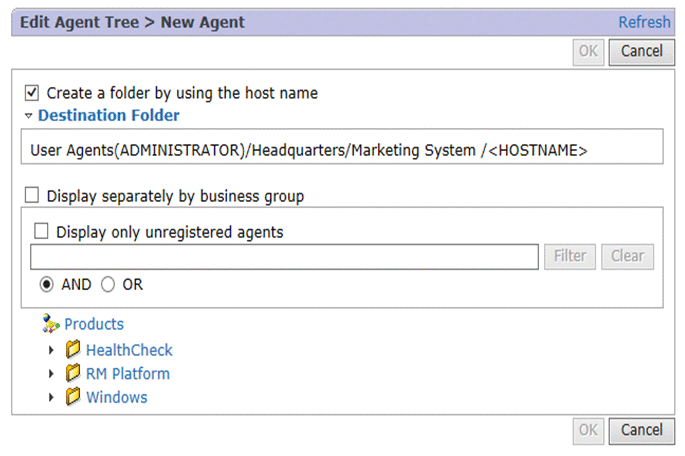Click the HealthCheck folder icon
Image resolution: width=685 pixels, height=456 pixels.
click(72, 350)
